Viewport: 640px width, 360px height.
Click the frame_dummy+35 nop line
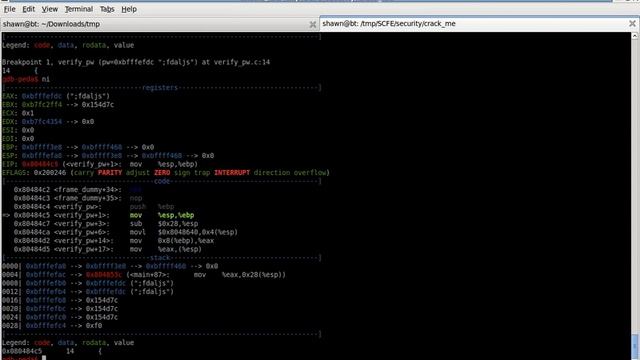pos(78,198)
